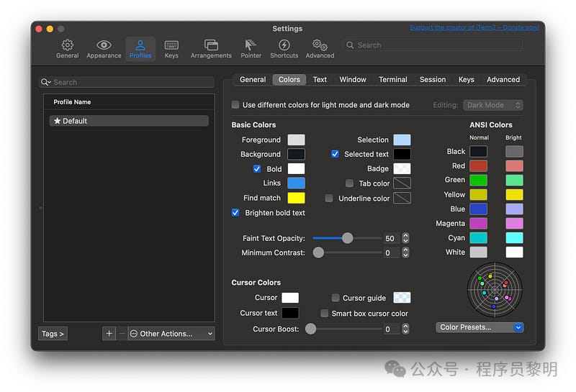Open the Other Actions dropdown
The height and width of the screenshot is (392, 576).
pos(171,334)
